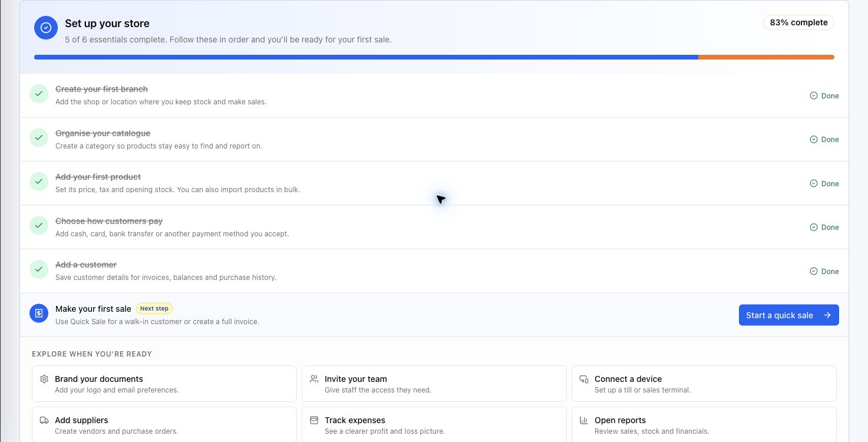This screenshot has height=442, width=868.
Task: Open the Invite your team card title
Action: pyautogui.click(x=356, y=379)
